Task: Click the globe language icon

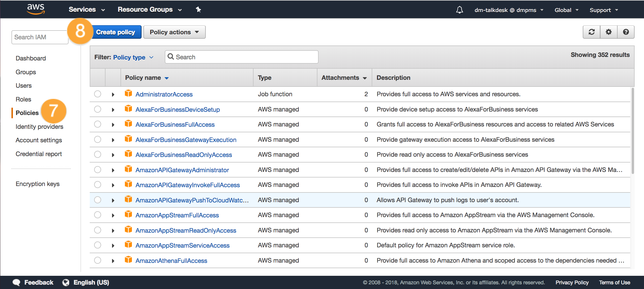Action: pyautogui.click(x=66, y=283)
